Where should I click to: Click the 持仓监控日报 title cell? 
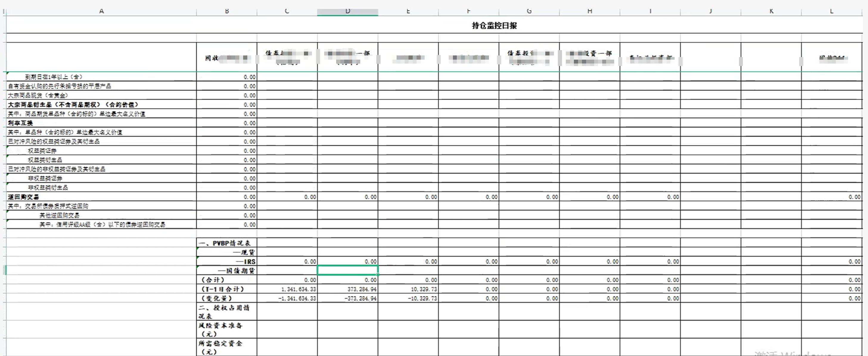tap(494, 26)
